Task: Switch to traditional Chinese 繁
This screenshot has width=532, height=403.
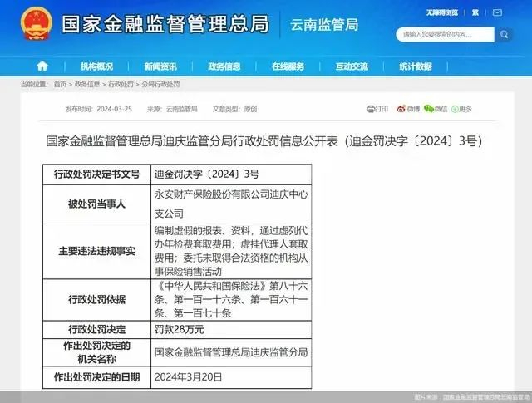Action: coord(475,13)
